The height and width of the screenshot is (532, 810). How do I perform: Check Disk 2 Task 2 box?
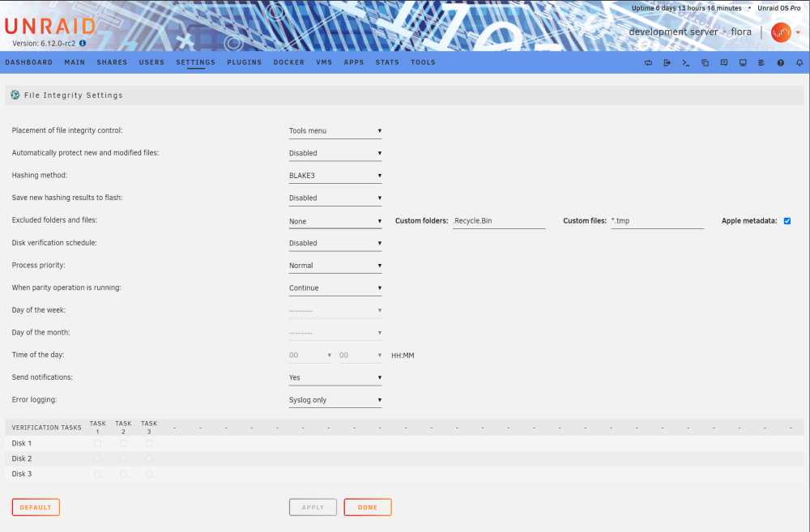coord(123,458)
